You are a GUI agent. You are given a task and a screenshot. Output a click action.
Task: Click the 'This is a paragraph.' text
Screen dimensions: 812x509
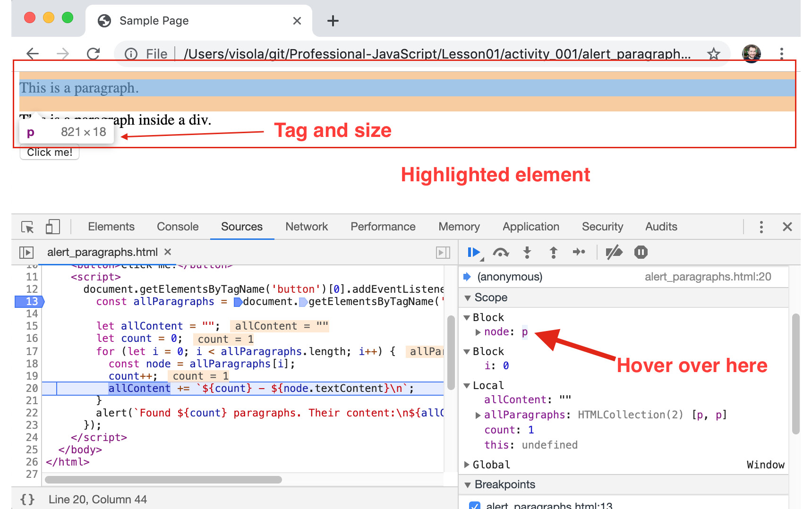pyautogui.click(x=79, y=88)
